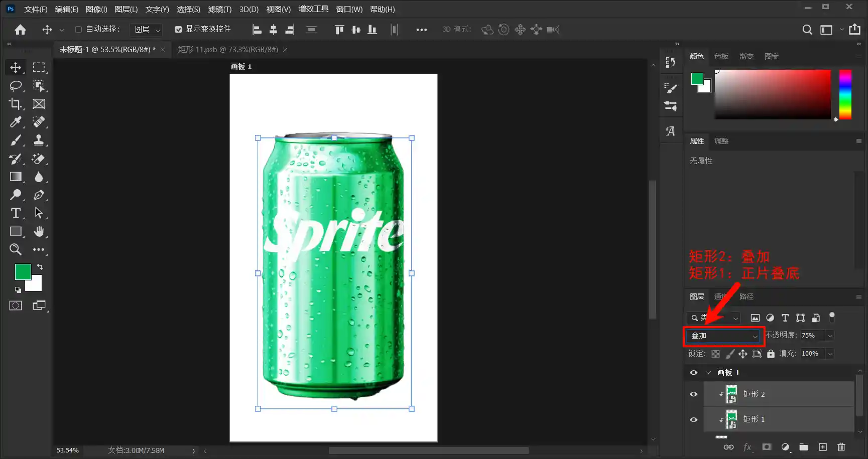
Task: Pick the Dodge tool
Action: [x=16, y=195]
